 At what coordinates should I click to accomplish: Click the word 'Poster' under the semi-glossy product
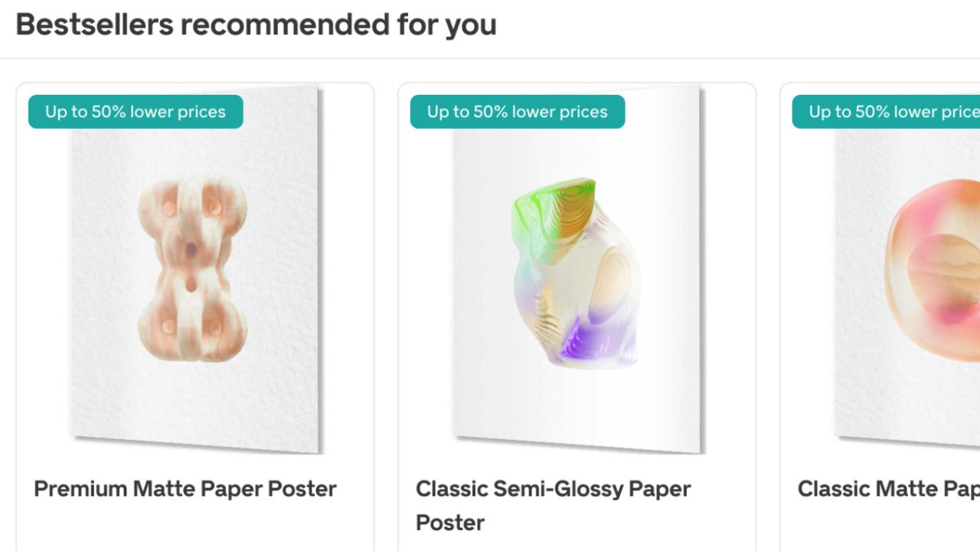pyautogui.click(x=449, y=522)
